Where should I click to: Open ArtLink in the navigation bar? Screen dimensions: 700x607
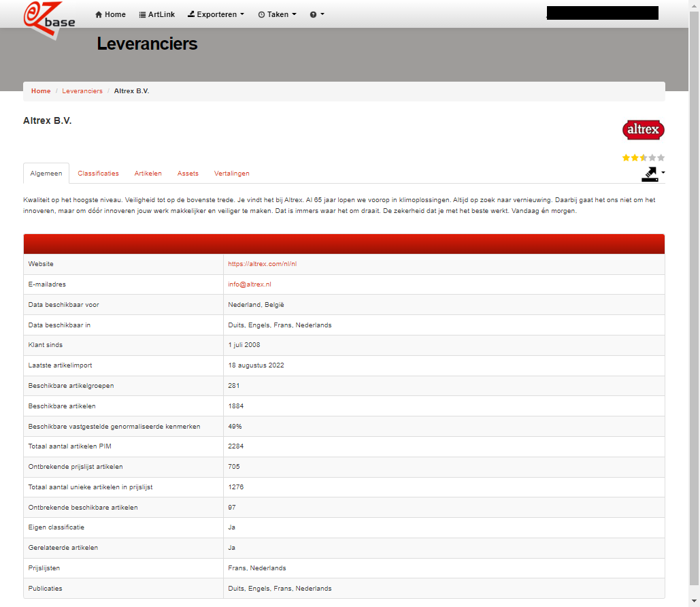tap(156, 14)
